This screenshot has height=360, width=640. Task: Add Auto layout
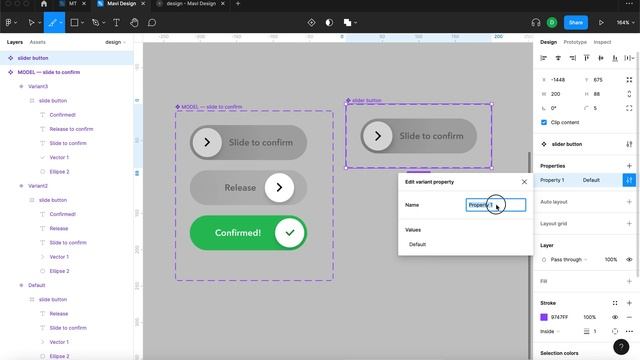tap(629, 202)
